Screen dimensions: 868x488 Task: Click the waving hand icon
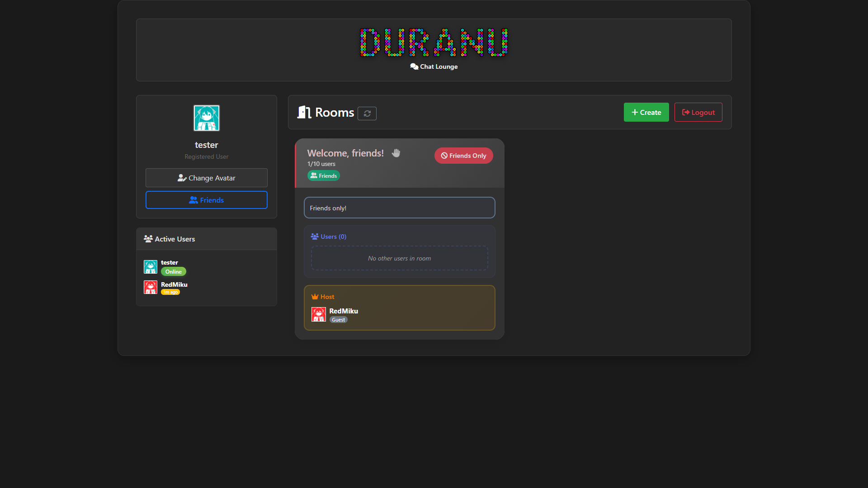[396, 153]
